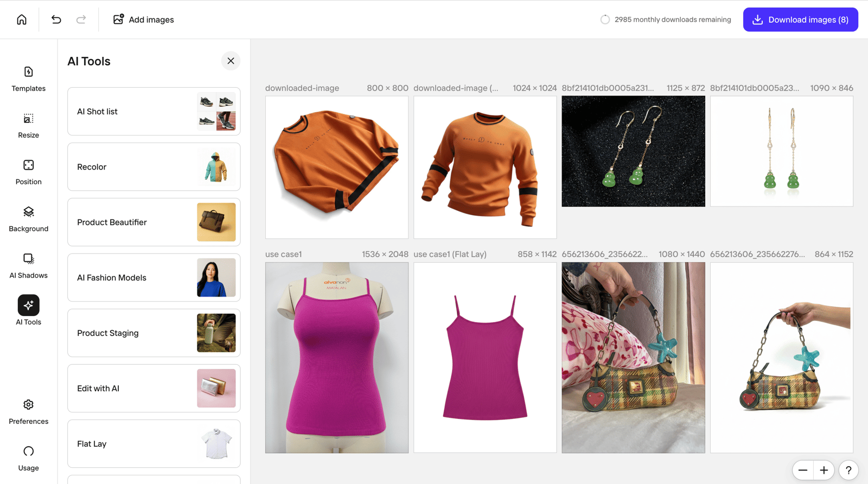Screen dimensions: 868x484
Task: Open Preferences gear icon
Action: pyautogui.click(x=29, y=404)
